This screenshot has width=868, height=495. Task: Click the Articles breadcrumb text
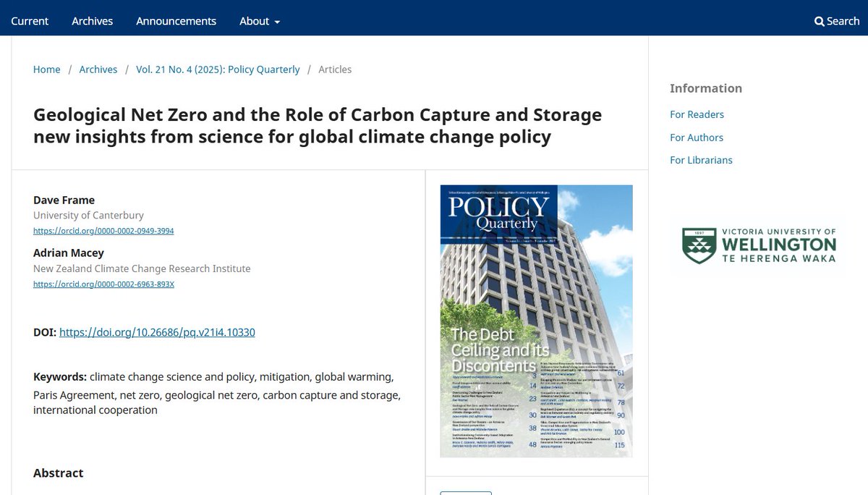335,69
